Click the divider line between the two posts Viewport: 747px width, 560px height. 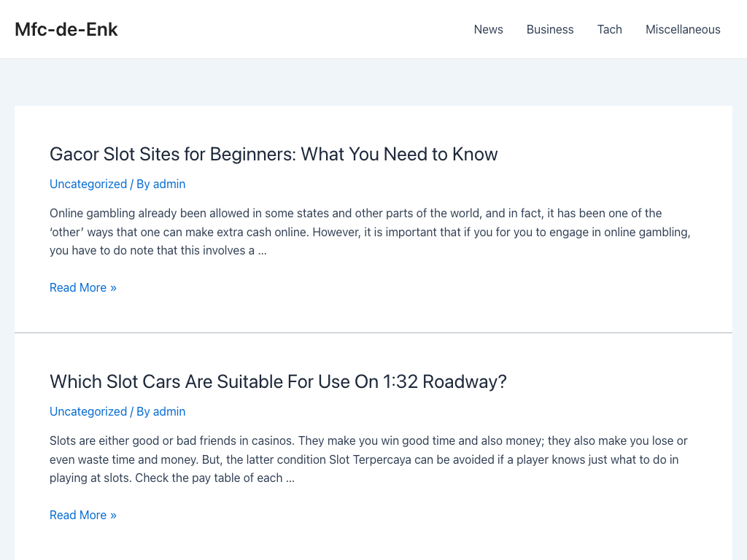(373, 332)
